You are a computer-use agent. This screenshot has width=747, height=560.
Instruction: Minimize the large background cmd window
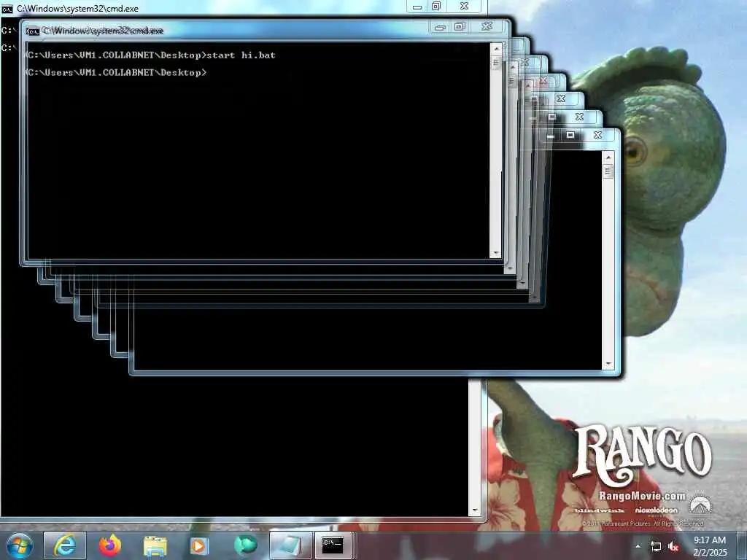pyautogui.click(x=417, y=6)
